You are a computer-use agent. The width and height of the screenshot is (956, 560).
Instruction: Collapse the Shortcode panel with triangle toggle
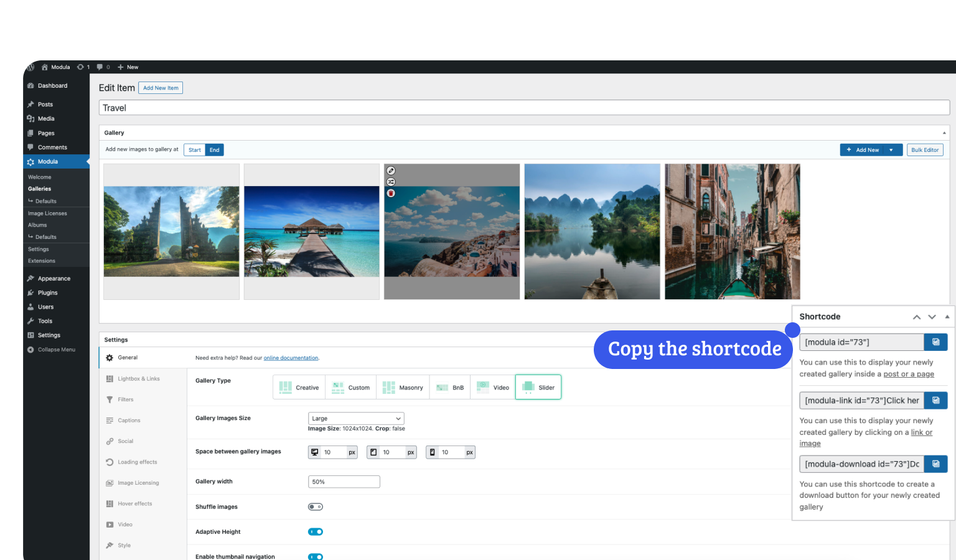click(x=947, y=317)
